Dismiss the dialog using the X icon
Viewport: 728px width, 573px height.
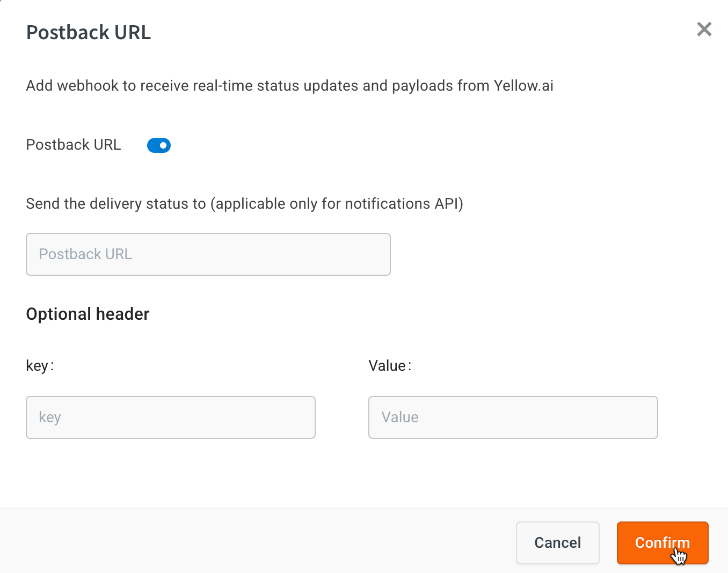coord(704,29)
